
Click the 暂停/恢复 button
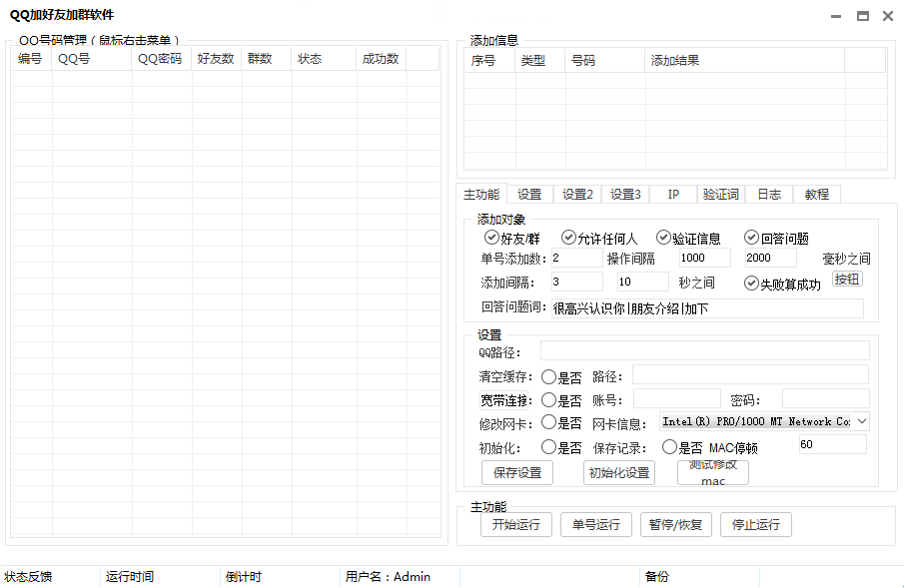pyautogui.click(x=675, y=524)
